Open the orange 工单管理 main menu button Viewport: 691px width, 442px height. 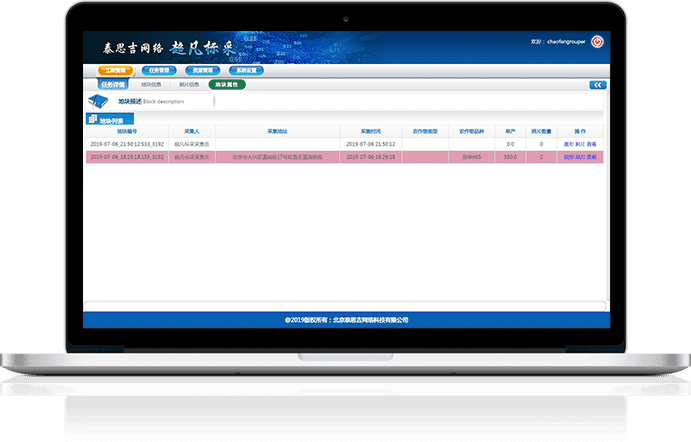pos(115,71)
